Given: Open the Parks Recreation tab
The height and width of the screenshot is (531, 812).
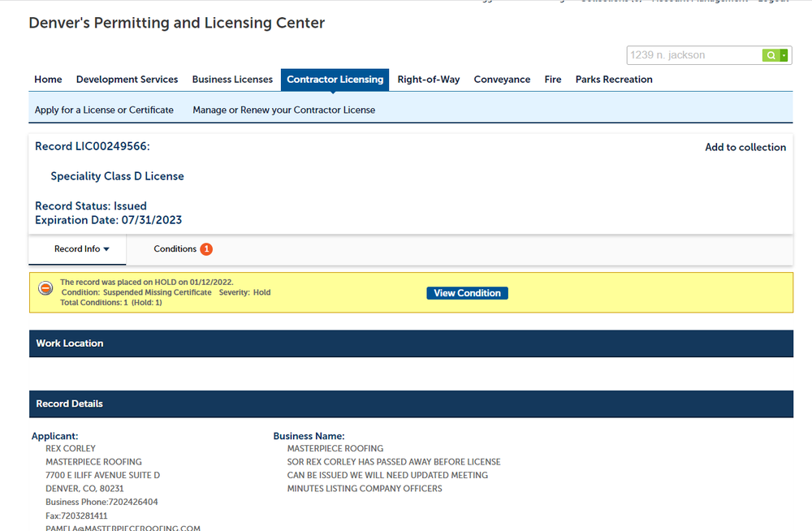Looking at the screenshot, I should coord(614,80).
